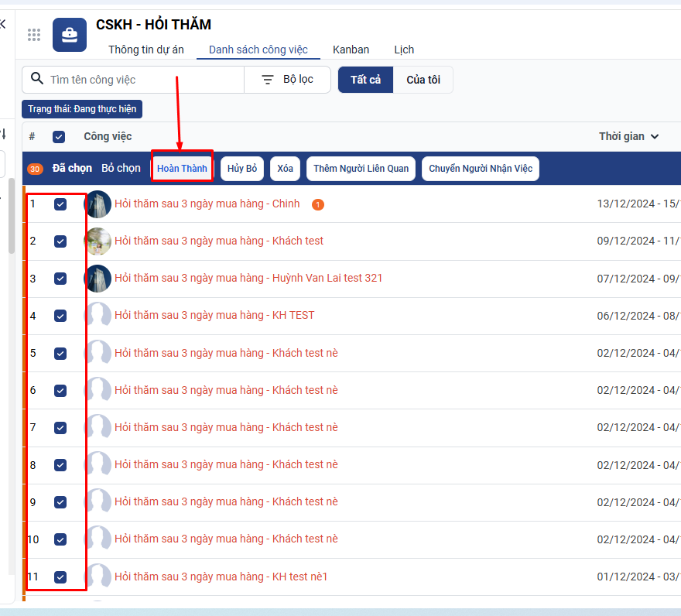Toggle the checkbox for row 11

point(60,577)
